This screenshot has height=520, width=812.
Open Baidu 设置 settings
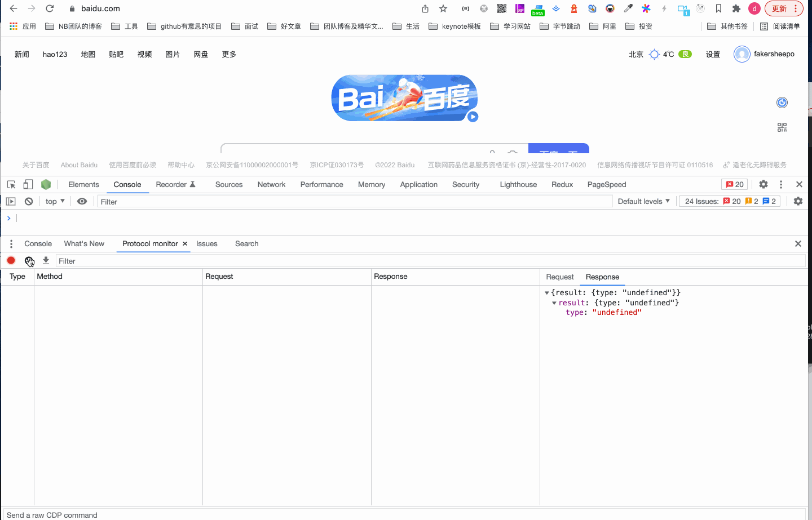[713, 54]
